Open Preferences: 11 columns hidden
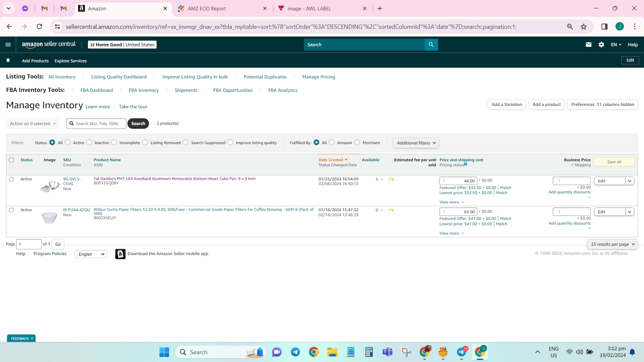Viewport: 644px width, 362px height. (602, 105)
